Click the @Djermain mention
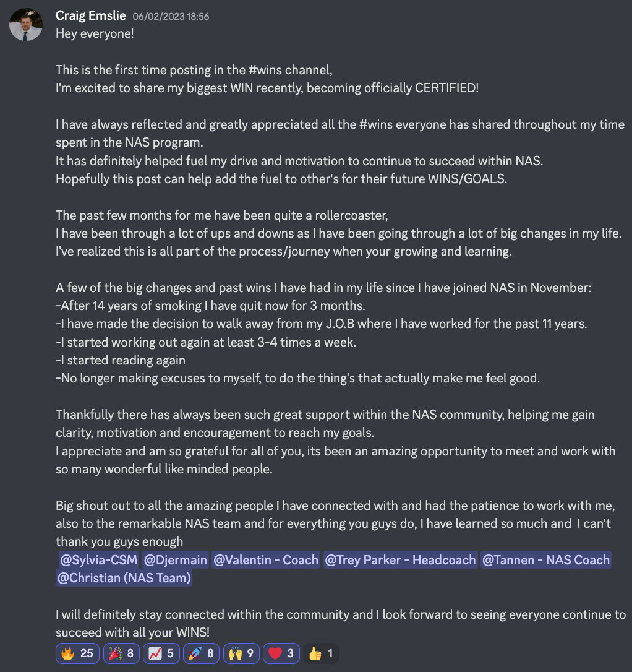Image resolution: width=632 pixels, height=672 pixels. 176,560
